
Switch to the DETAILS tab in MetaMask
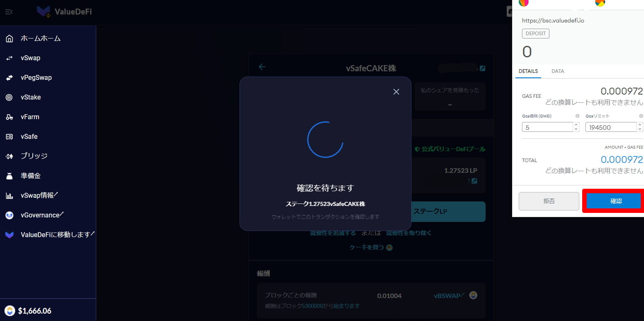pos(528,71)
